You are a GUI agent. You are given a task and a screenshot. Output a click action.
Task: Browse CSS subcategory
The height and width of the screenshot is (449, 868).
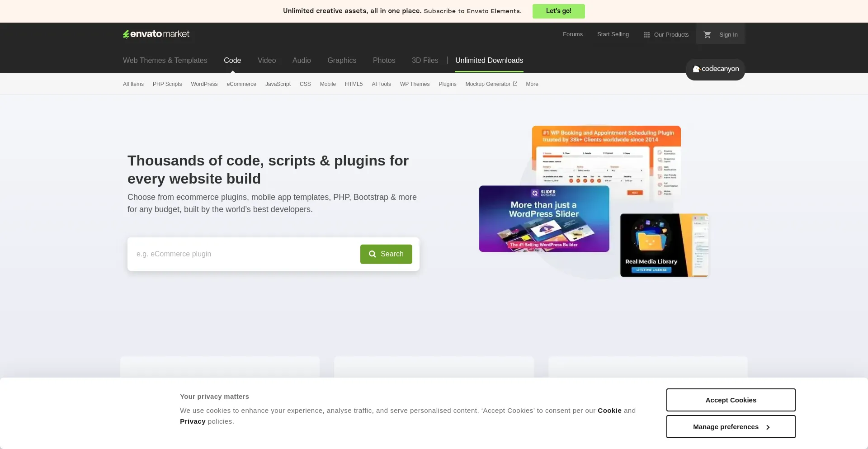305,84
